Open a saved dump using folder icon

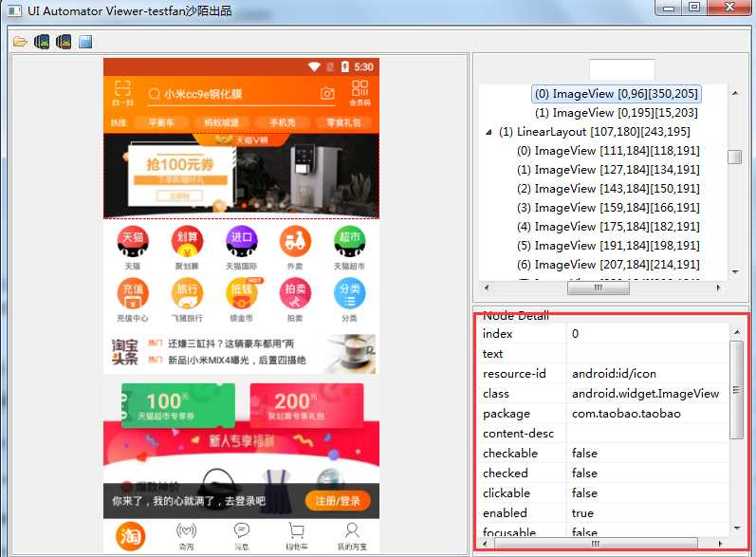pyautogui.click(x=20, y=42)
